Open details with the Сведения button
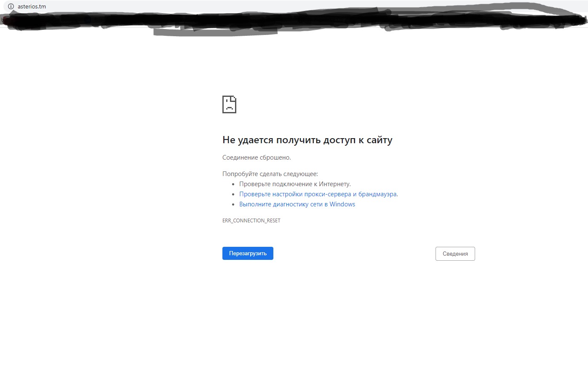588x374 pixels. (455, 254)
